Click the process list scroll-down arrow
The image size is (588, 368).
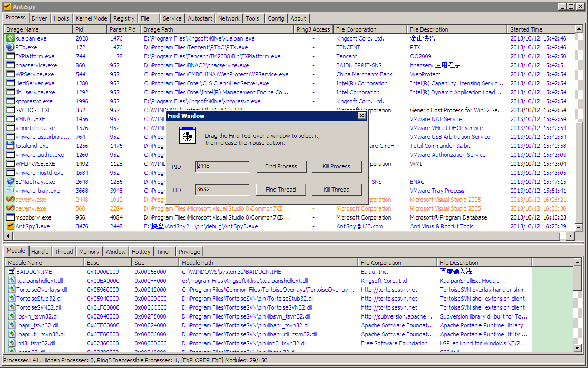579,227
